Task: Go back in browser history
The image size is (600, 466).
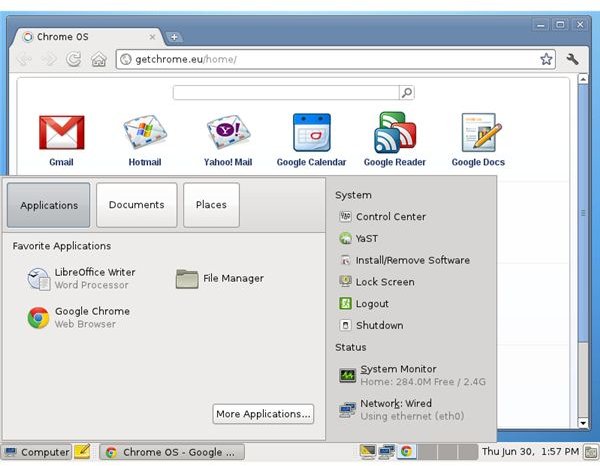Action: 25,59
